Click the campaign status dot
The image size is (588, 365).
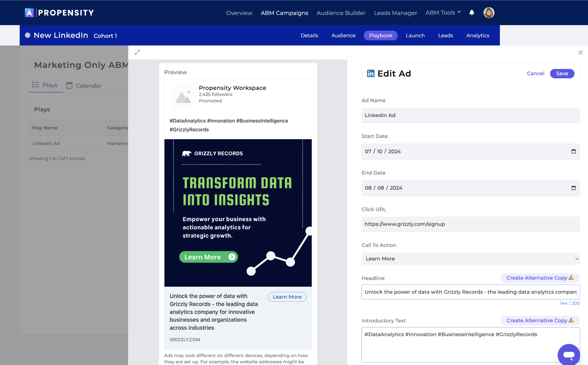tap(27, 35)
